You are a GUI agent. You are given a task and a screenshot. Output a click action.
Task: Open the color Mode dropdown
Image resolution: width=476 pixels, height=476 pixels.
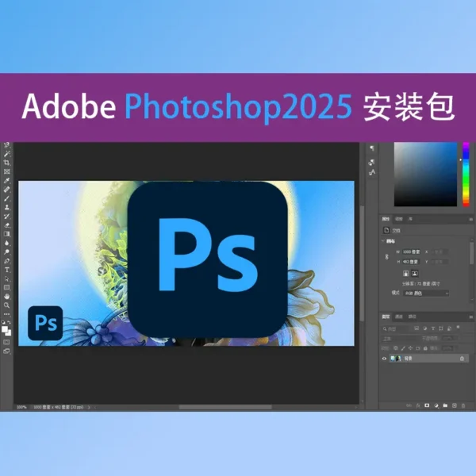(426, 294)
